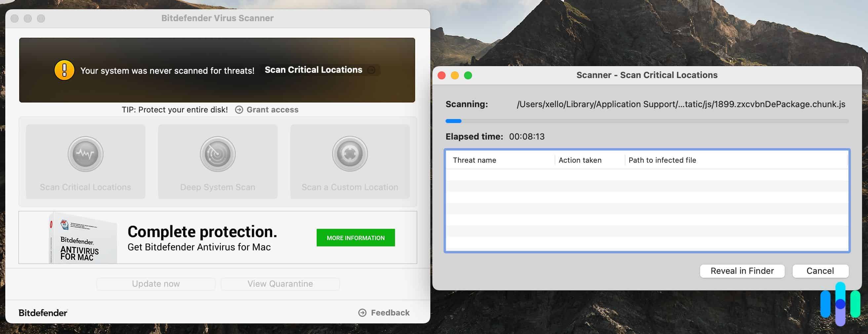Select the Threat name column header
This screenshot has width=868, height=334.
tap(475, 160)
